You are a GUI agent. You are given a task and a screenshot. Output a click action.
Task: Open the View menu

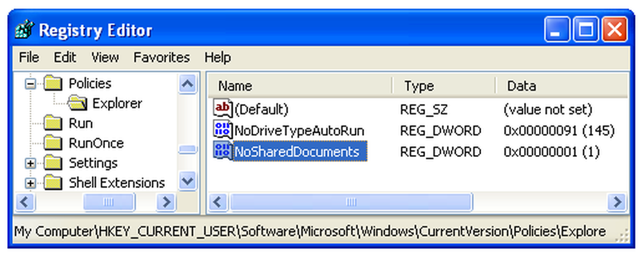click(x=105, y=57)
